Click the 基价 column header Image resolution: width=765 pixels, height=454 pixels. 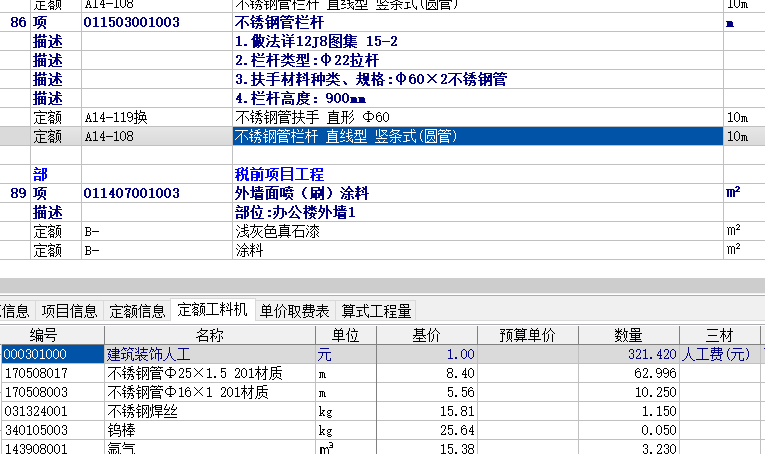pos(426,335)
